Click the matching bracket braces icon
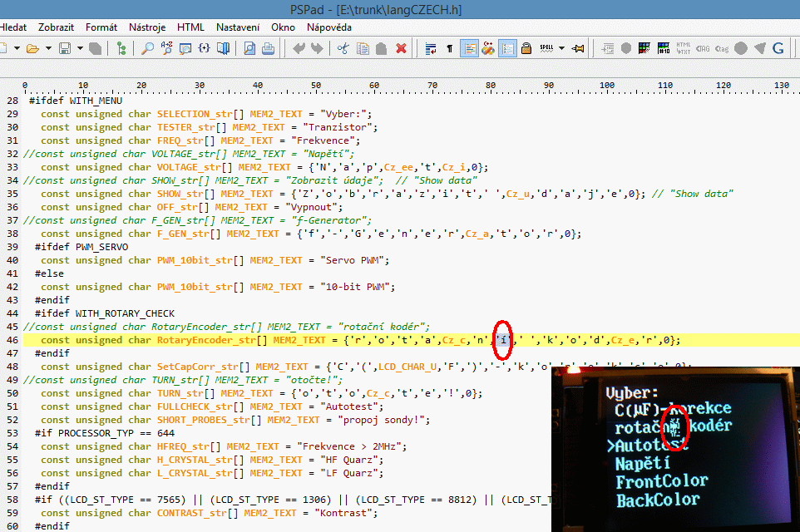Image resolution: width=800 pixels, height=532 pixels. pos(204,48)
